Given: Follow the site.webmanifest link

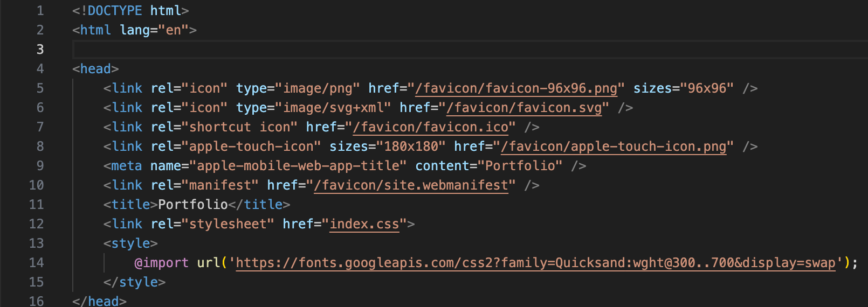Looking at the screenshot, I should click(x=411, y=185).
